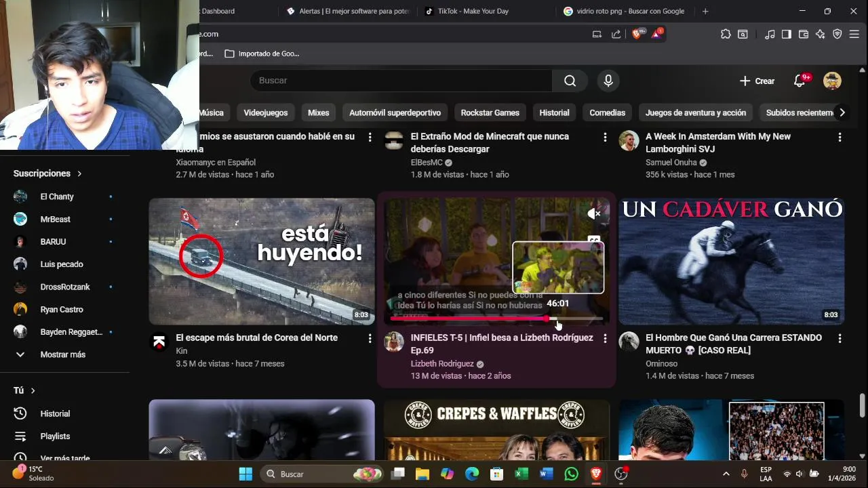Click the YouTube Buscar search field
Screen dimensions: 868x488
tap(401, 81)
